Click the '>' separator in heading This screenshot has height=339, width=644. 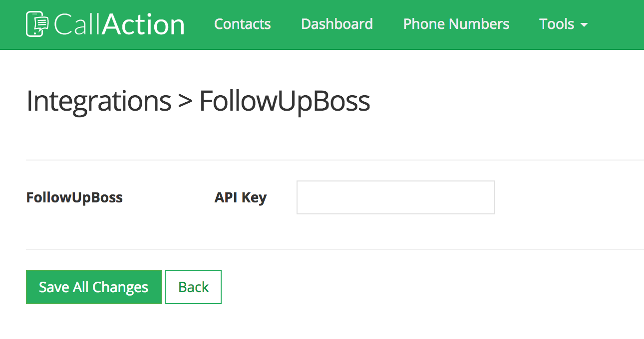coord(185,102)
